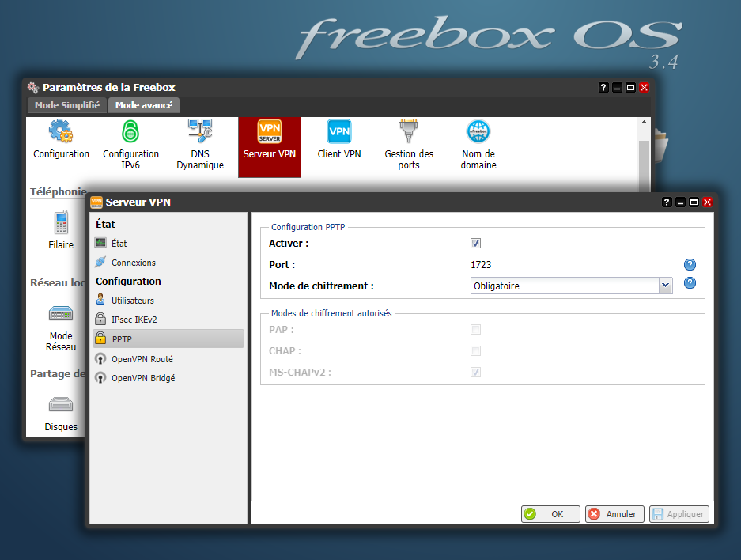Open the Mode de chiffrement dropdown arrow
The height and width of the screenshot is (560, 741).
(x=665, y=286)
